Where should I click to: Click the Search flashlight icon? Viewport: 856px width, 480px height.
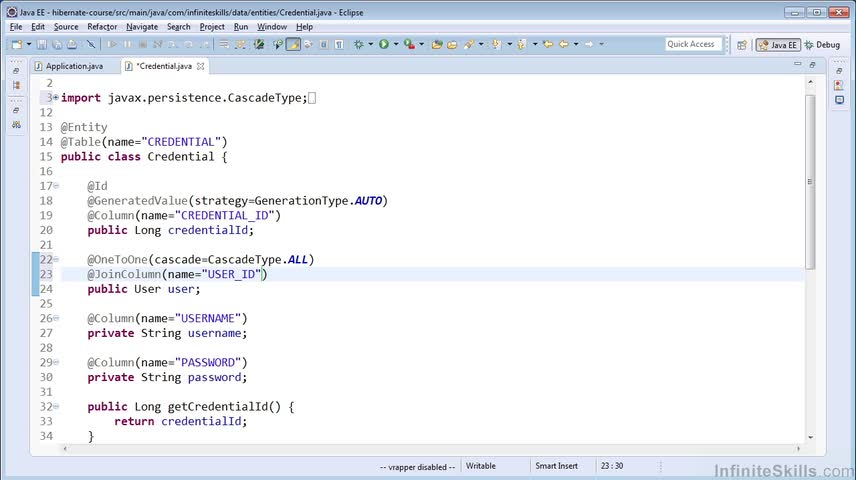469,44
